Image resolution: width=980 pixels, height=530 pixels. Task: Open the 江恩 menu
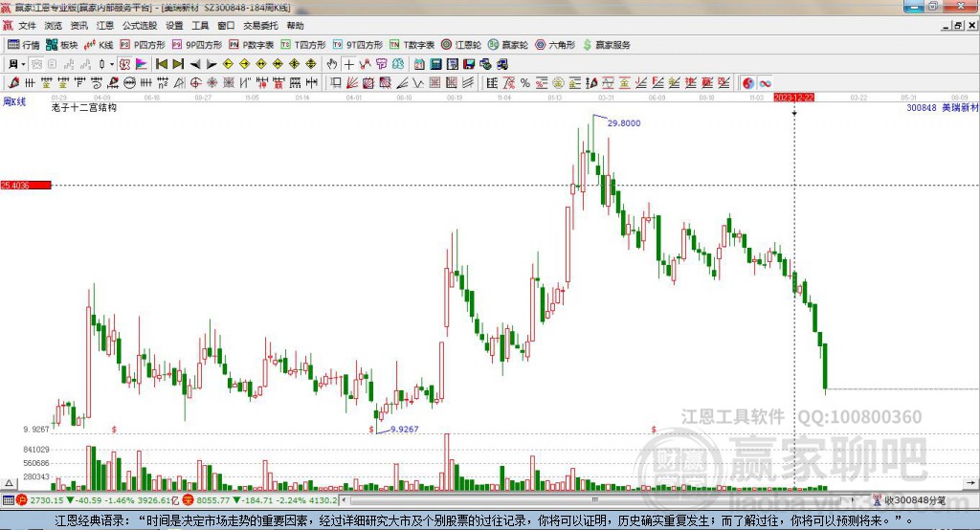pyautogui.click(x=105, y=26)
